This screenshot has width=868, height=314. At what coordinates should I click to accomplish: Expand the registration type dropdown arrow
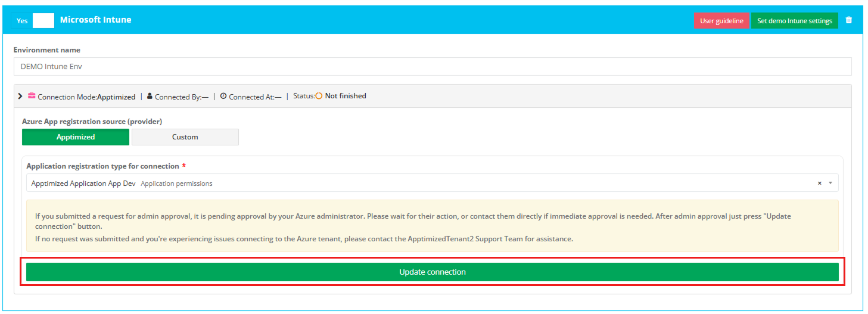pyautogui.click(x=830, y=184)
